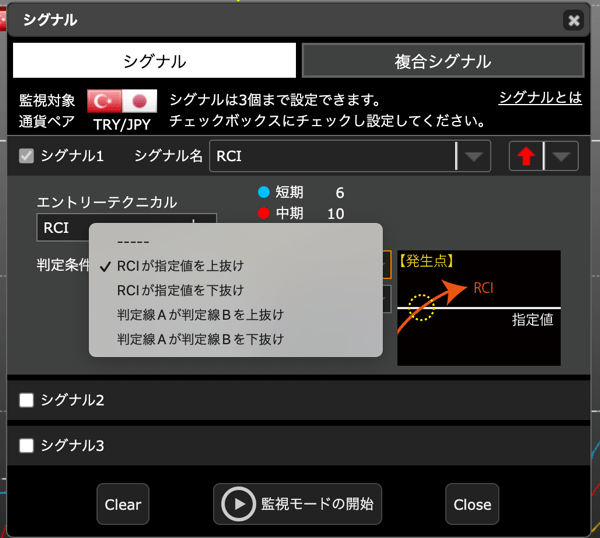The height and width of the screenshot is (538, 600).
Task: Open the シグナルとは help link
Action: pos(540,98)
